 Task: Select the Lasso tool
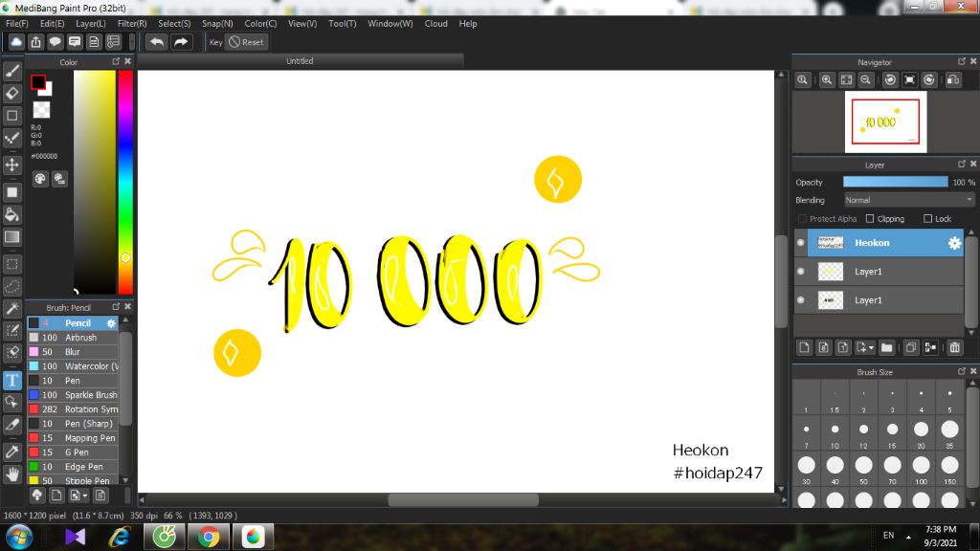click(x=11, y=287)
